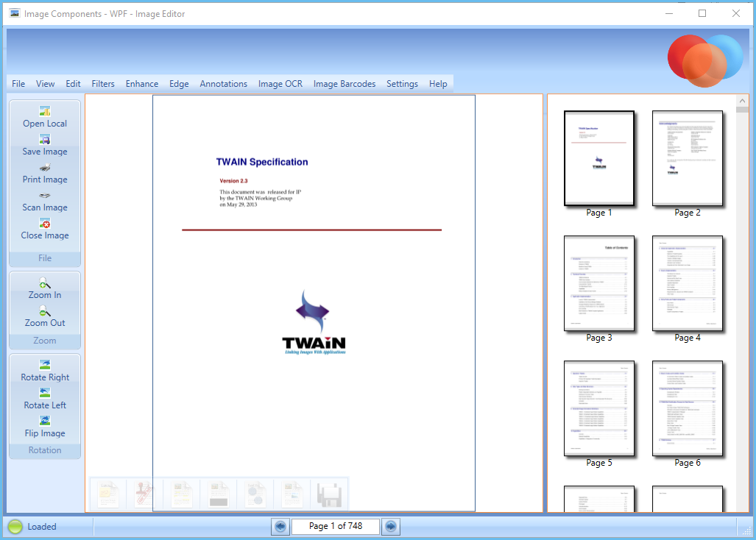Viewport: 756px width, 540px height.
Task: Click the Rotate Left icon
Action: (45, 393)
